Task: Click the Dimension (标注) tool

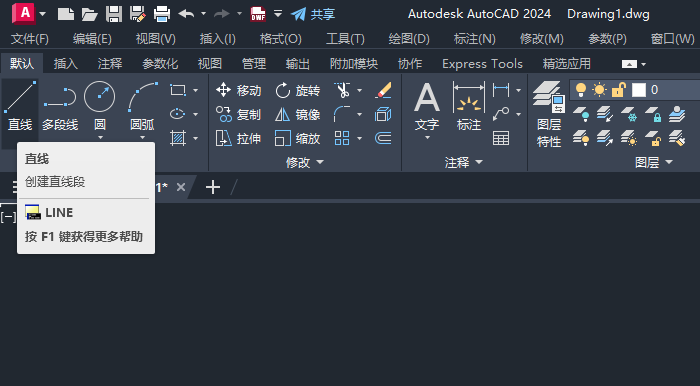Action: (469, 106)
